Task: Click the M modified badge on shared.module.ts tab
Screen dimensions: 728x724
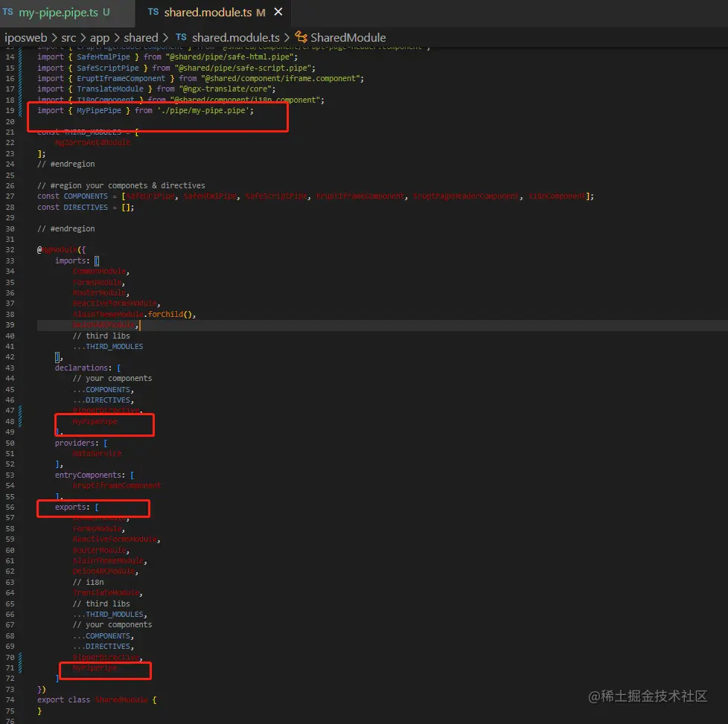Action: tap(261, 13)
